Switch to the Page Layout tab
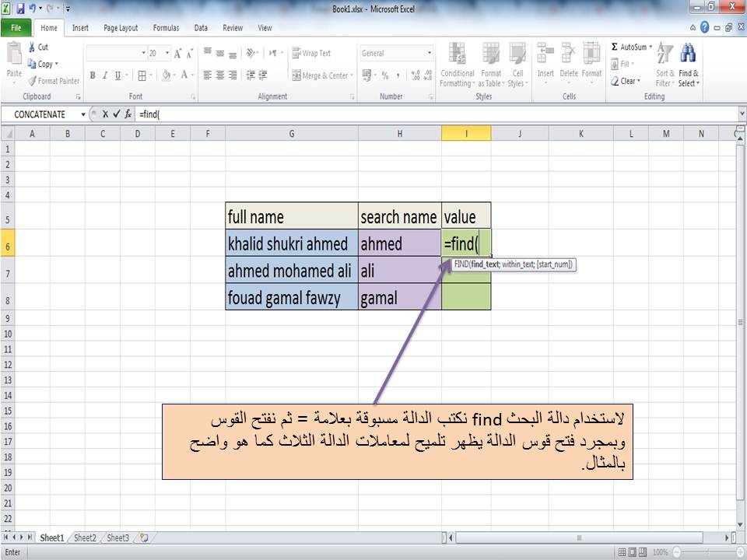This screenshot has height=560, width=747. [121, 28]
